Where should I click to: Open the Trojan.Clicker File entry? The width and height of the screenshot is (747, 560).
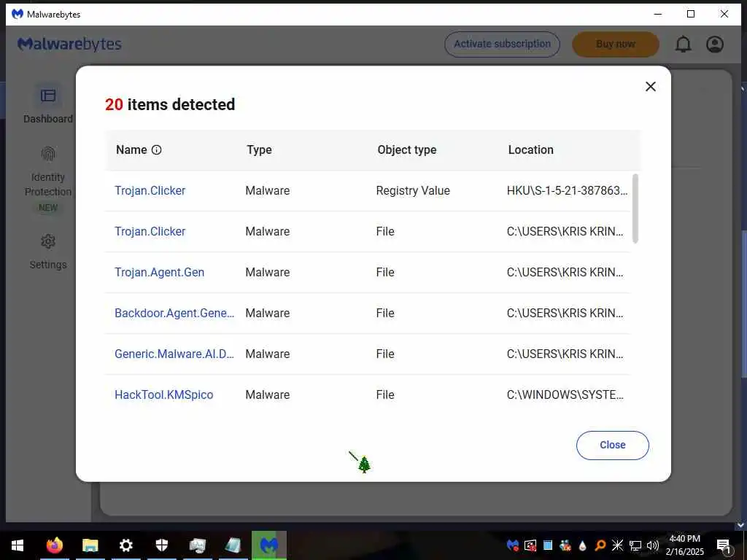tap(150, 231)
